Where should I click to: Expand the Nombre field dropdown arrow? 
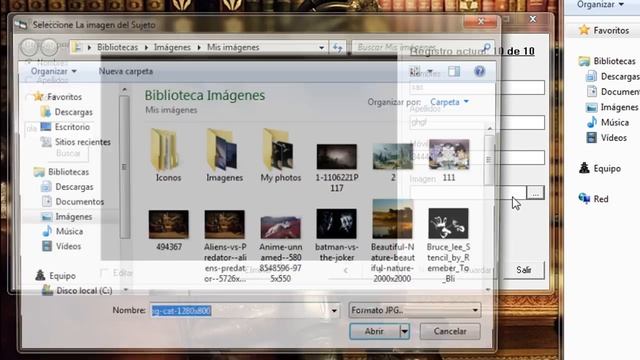click(334, 311)
